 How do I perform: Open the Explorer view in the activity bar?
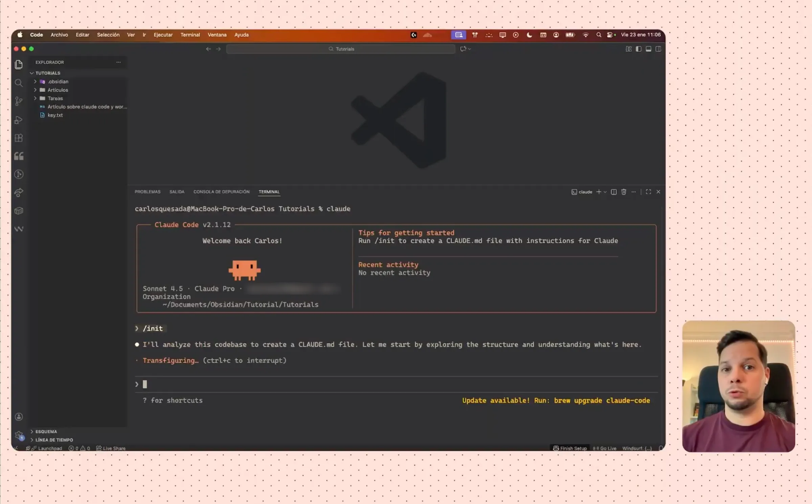tap(19, 64)
